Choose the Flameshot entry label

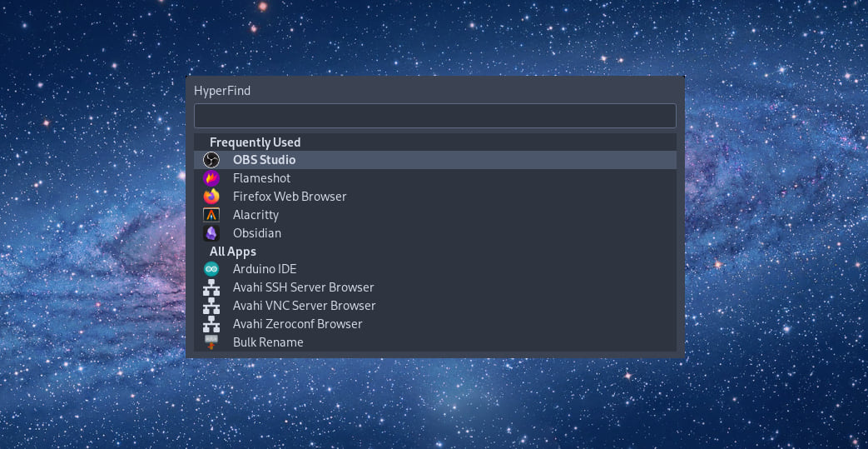click(261, 178)
